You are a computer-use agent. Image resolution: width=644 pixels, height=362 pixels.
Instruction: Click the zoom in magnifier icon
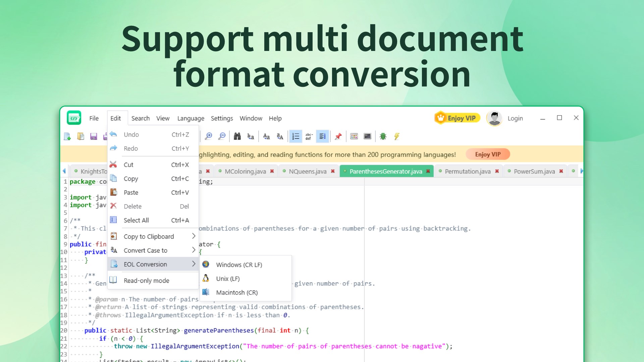208,136
